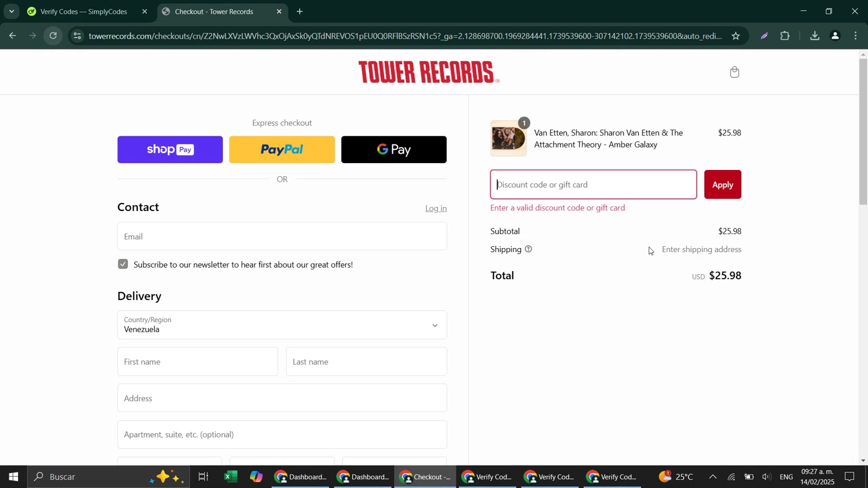Uncheck the newsletter subscription checkbox

tap(123, 264)
